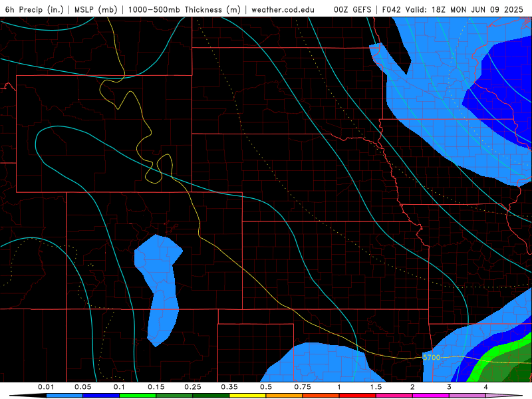Click the 0.35 legend value
Screen dimensions: 532x399
coord(229,387)
